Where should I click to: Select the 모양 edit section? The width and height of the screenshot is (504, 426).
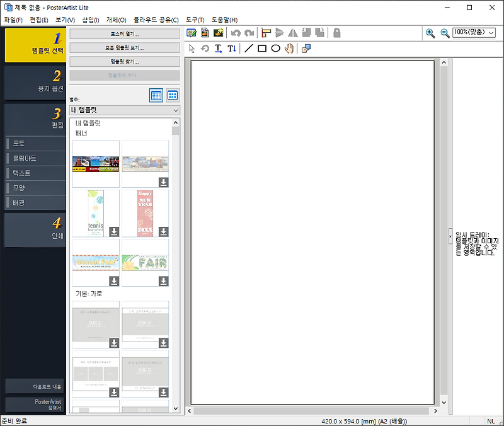coord(35,188)
